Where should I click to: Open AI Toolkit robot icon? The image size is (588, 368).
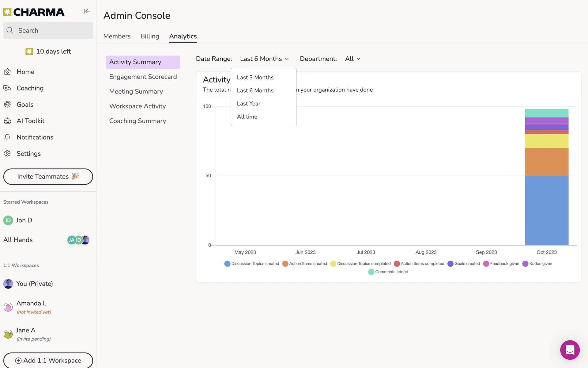[x=8, y=121]
